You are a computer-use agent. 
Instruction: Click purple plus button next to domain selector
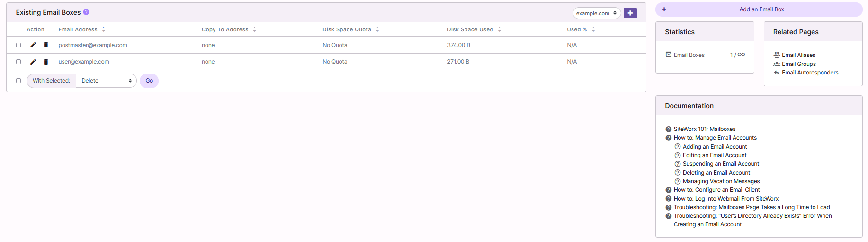click(x=630, y=13)
